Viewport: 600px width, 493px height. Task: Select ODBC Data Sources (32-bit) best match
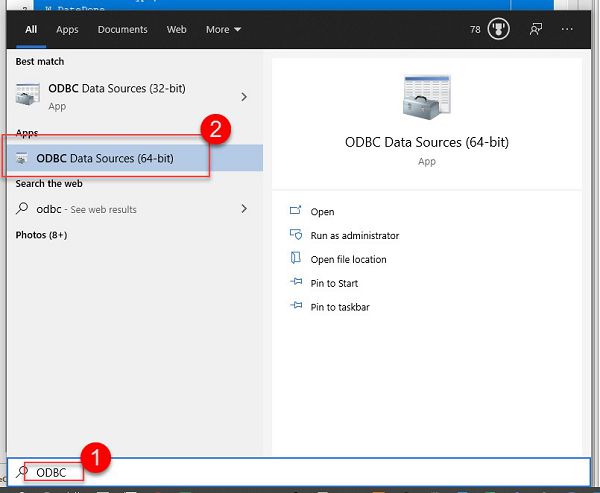[x=135, y=96]
